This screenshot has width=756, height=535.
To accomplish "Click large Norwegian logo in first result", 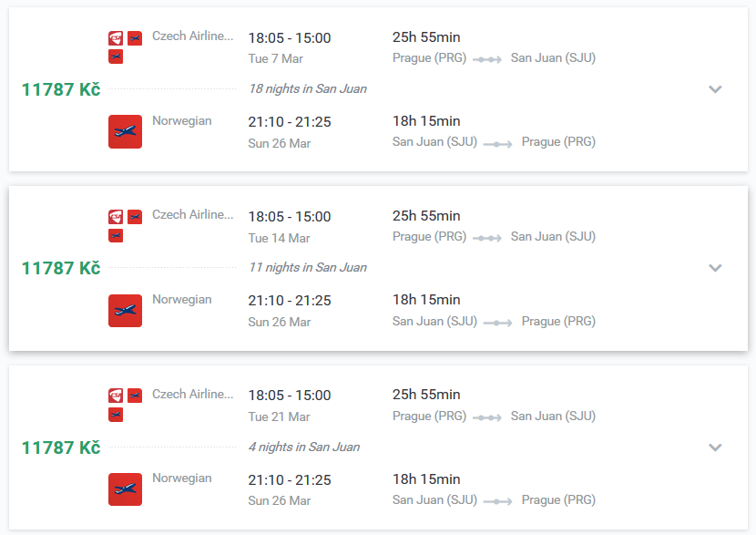I will point(126,131).
